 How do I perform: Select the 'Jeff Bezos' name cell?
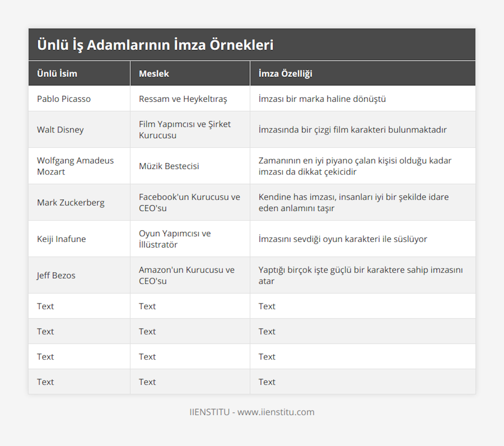(x=56, y=275)
